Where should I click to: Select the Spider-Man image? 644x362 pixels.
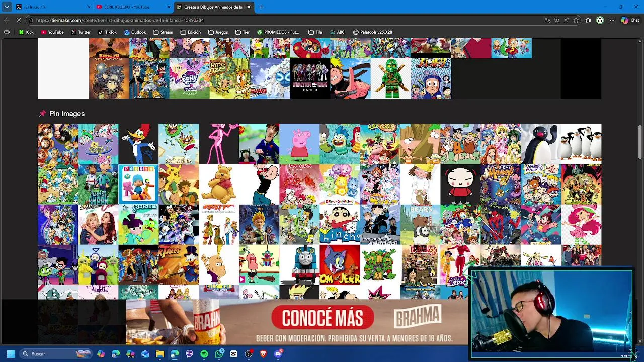[501, 225]
